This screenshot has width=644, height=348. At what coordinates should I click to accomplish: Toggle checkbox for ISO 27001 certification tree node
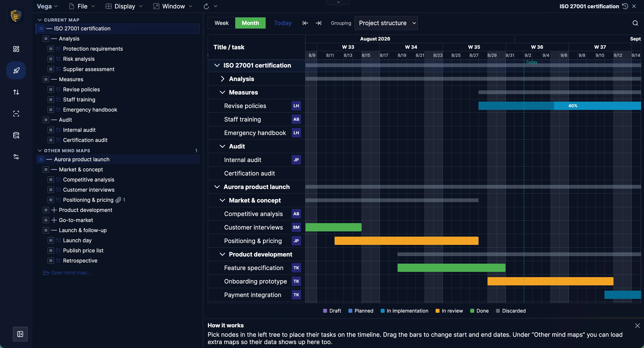tap(41, 28)
